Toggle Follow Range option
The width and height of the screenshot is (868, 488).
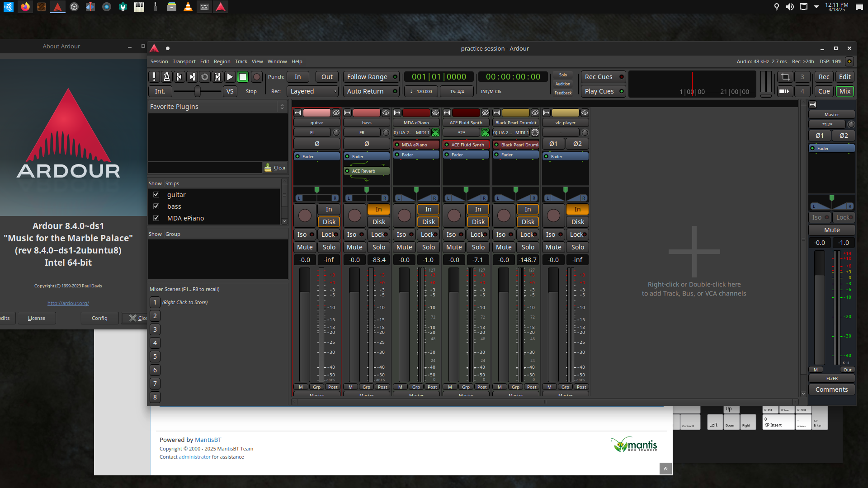371,77
